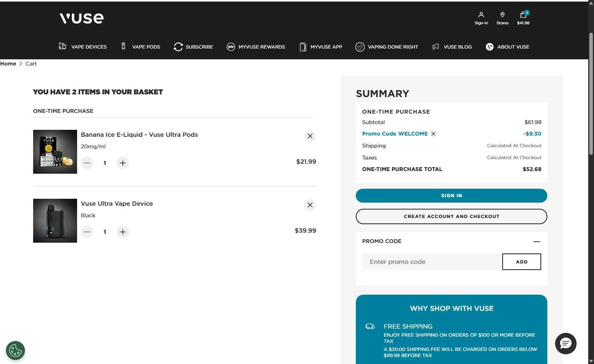
Task: Open Banana Ice E-Liquid product title
Action: click(139, 134)
